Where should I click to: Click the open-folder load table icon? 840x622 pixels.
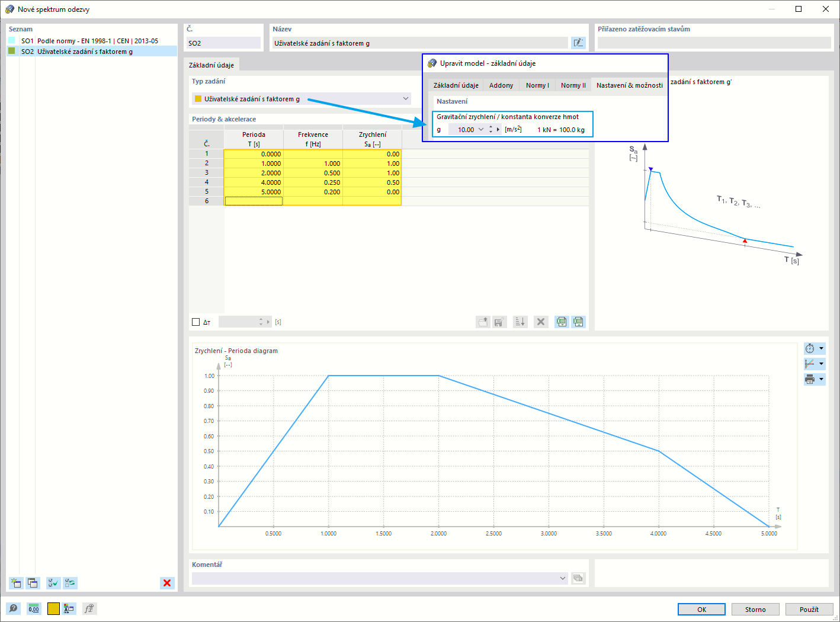483,322
